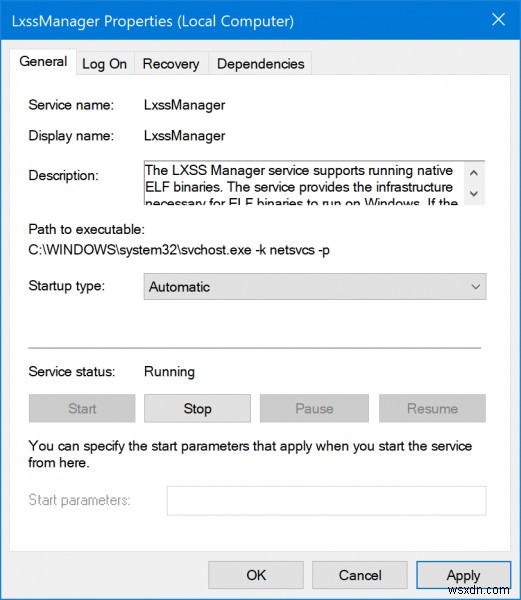
Task: Click the Startup type label
Action: tap(67, 286)
